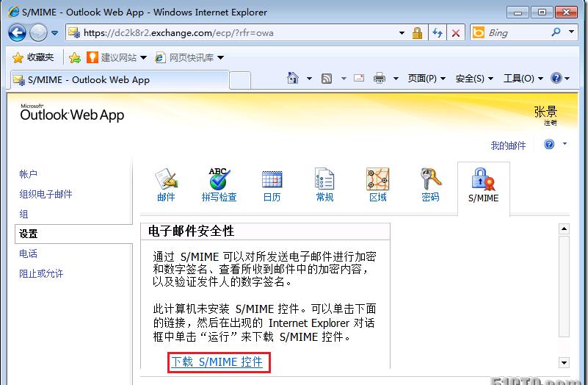
Task: Select 阻止或允许 in left navigation
Action: point(41,273)
